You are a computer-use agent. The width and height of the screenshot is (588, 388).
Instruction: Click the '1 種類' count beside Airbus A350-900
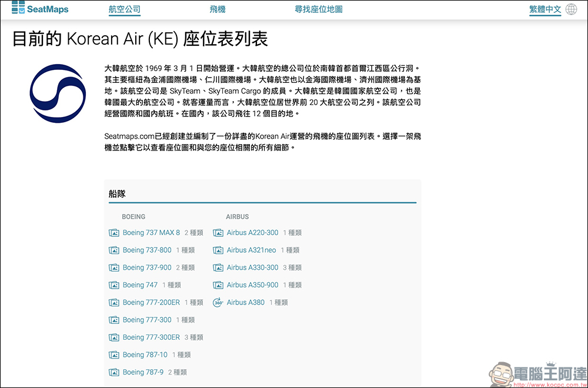(x=292, y=285)
